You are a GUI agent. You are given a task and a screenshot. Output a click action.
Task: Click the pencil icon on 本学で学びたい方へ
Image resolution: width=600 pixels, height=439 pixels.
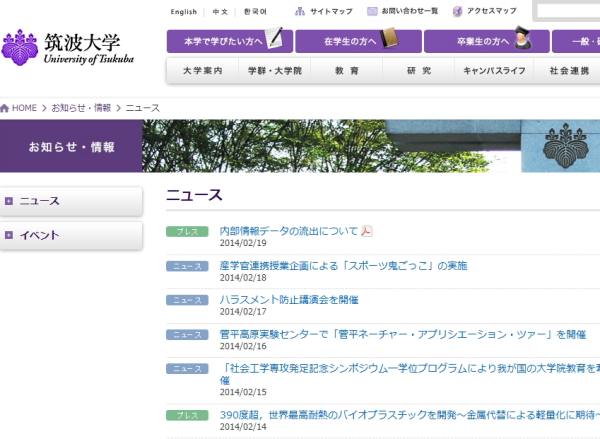[x=274, y=40]
